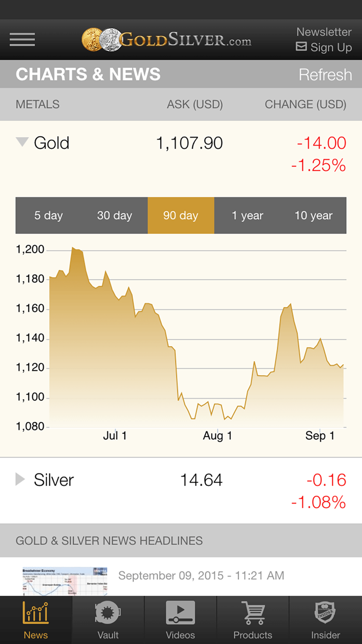
Task: Switch the chart to 5 day
Action: point(48,215)
